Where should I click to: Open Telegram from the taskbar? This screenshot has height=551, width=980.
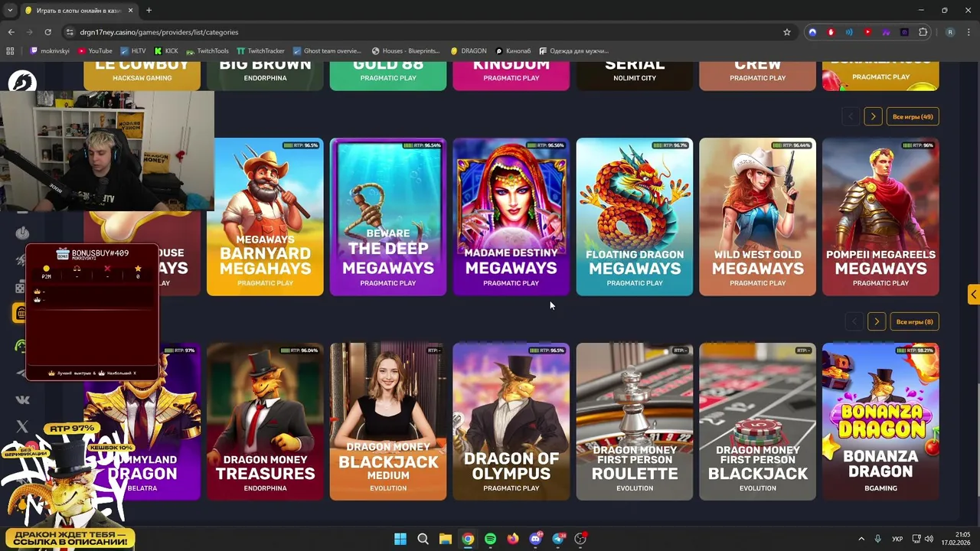pyautogui.click(x=558, y=539)
